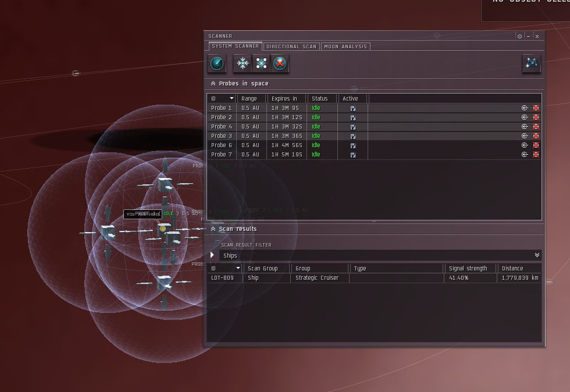Click the Strategic Cruiser group cell
570x392 pixels.
(317, 278)
